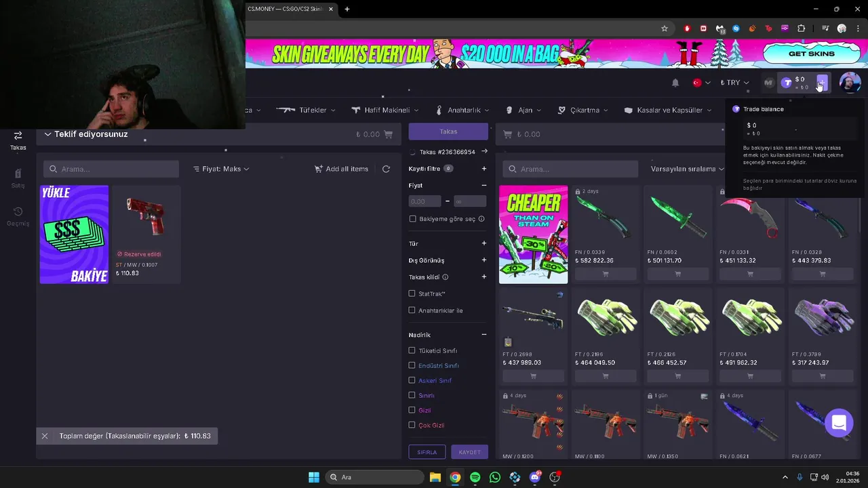The image size is (868, 488).
Task: Refresh your inventory with the reload icon
Action: coord(386,169)
